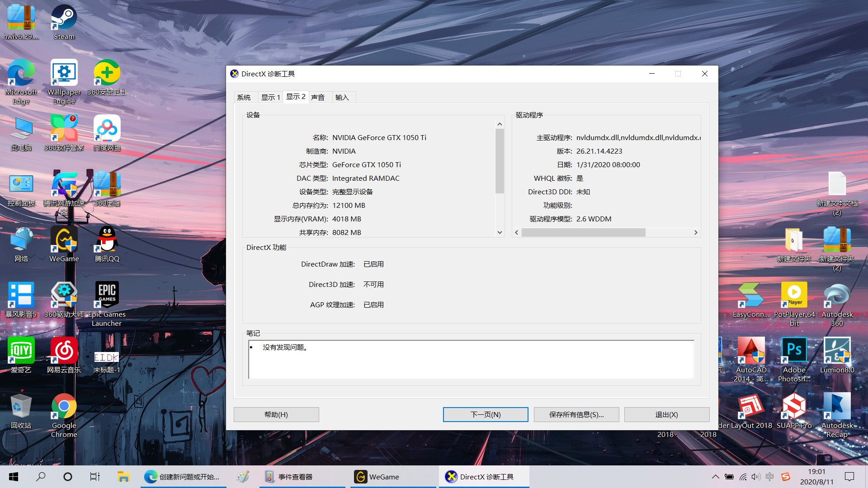Select the 显示 2 tab

tap(296, 97)
